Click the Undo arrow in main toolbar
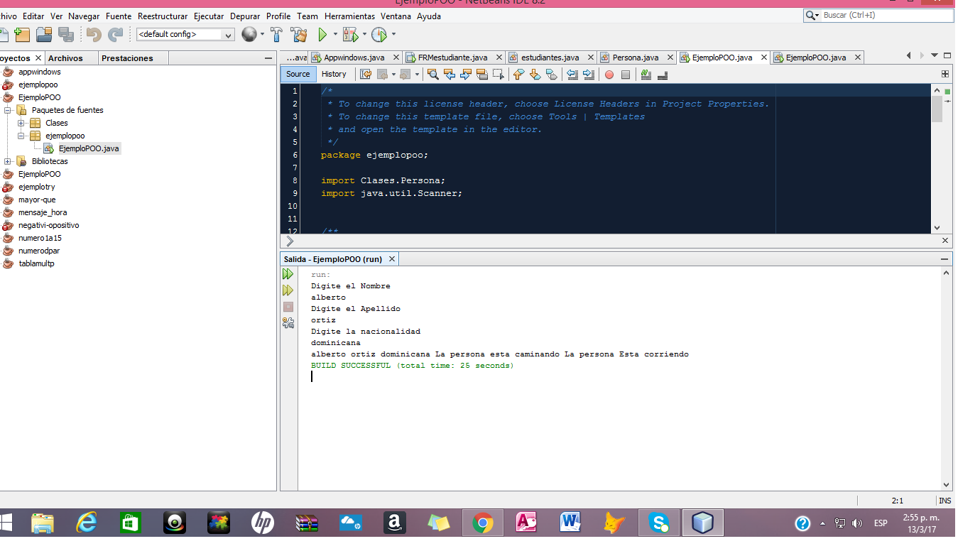The height and width of the screenshot is (551, 980). [x=94, y=34]
